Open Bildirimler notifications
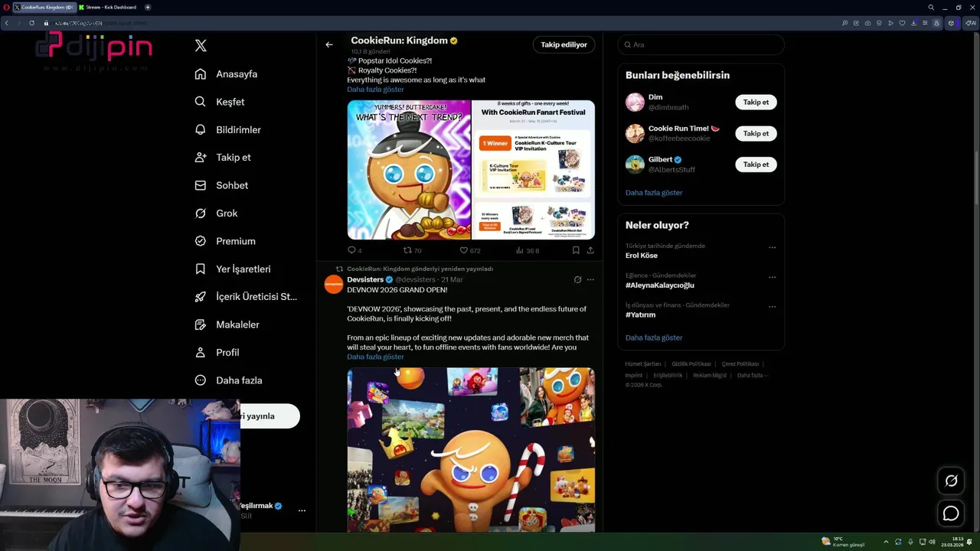This screenshot has width=980, height=551. tap(228, 130)
